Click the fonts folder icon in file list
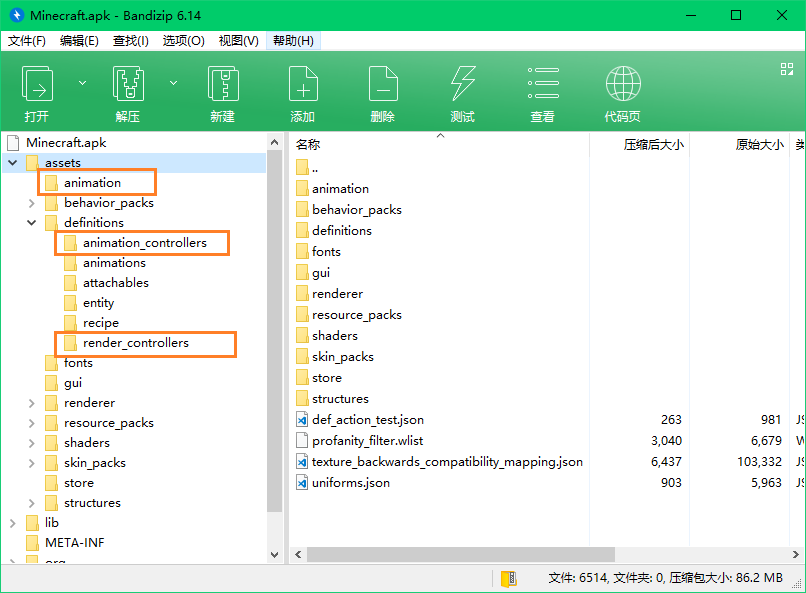Screen dimensions: 806x593 pyautogui.click(x=302, y=251)
